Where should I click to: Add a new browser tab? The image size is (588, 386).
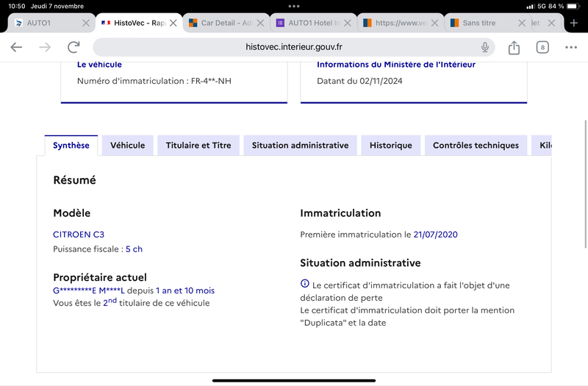tap(574, 23)
